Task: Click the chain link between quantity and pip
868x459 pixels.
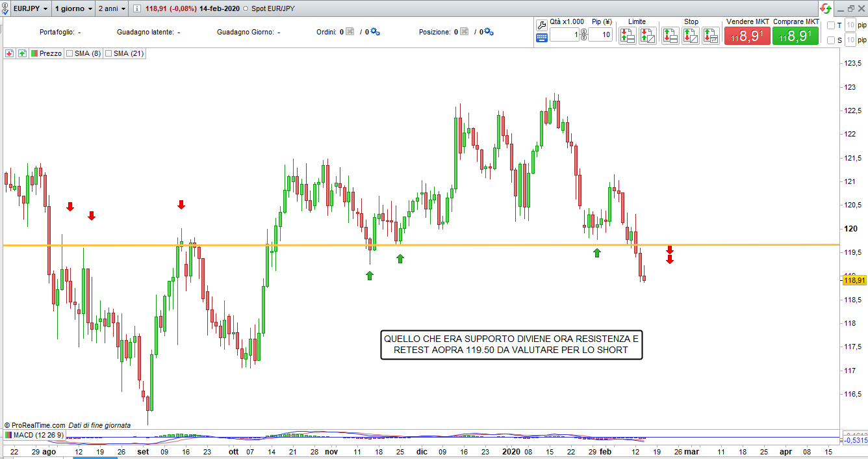Action: pos(583,34)
